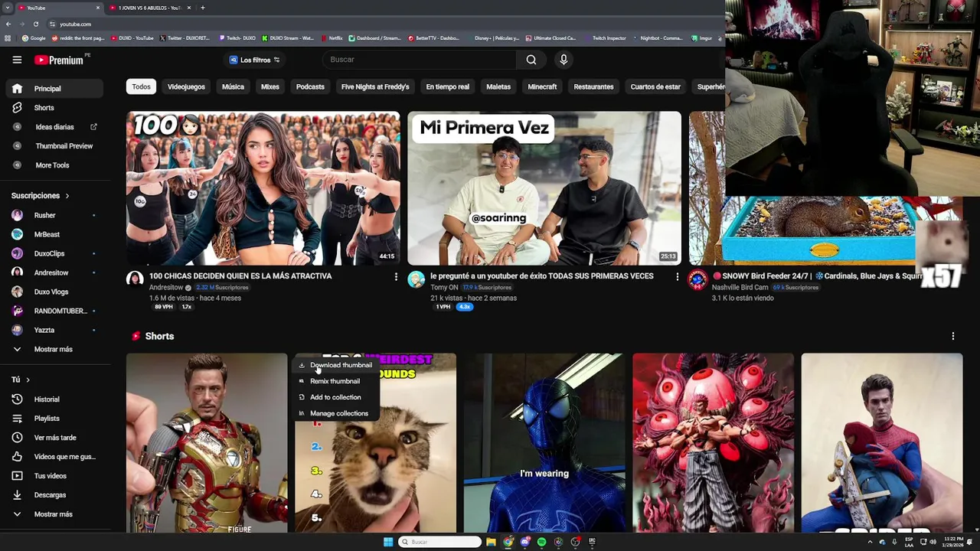
Task: Expand the Tú section chevron
Action: tap(28, 380)
